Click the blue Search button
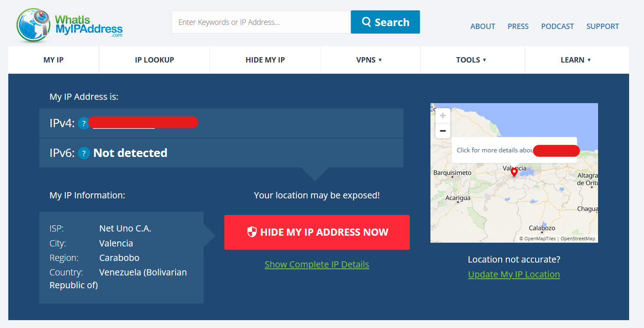This screenshot has width=644, height=328. (x=385, y=22)
